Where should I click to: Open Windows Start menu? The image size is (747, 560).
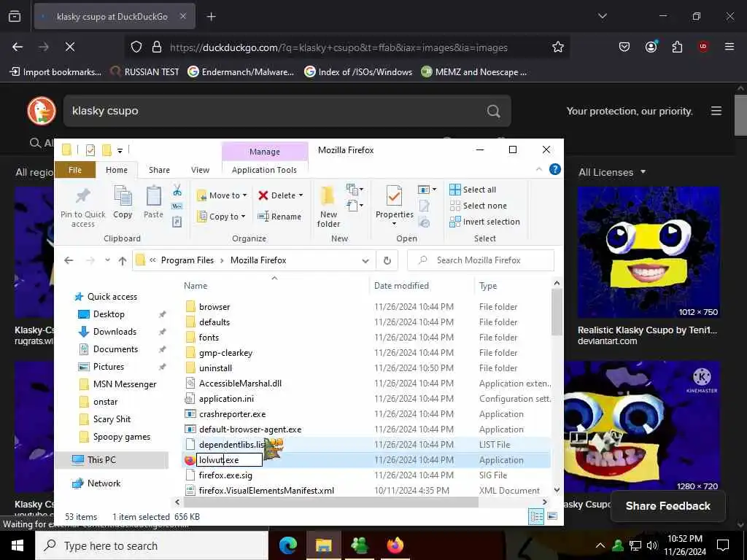pyautogui.click(x=18, y=545)
